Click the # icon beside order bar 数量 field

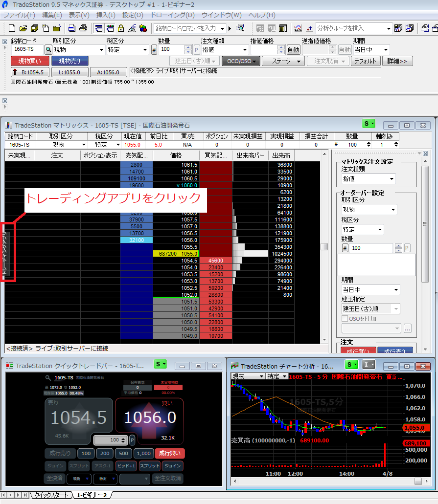click(x=154, y=50)
